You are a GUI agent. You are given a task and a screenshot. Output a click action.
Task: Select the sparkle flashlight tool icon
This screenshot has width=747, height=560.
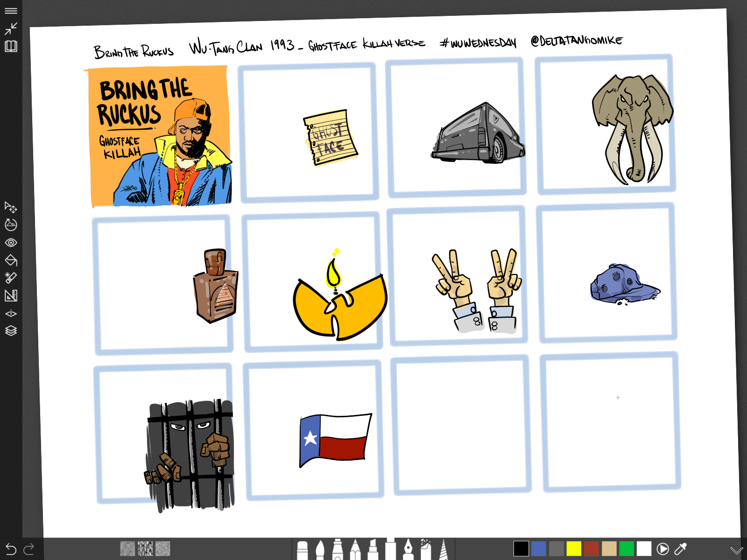(11, 278)
